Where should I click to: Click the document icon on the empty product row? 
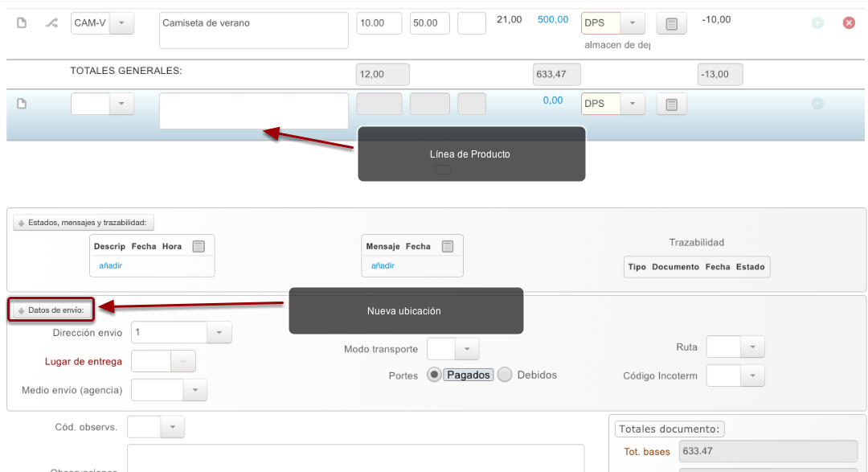[22, 104]
